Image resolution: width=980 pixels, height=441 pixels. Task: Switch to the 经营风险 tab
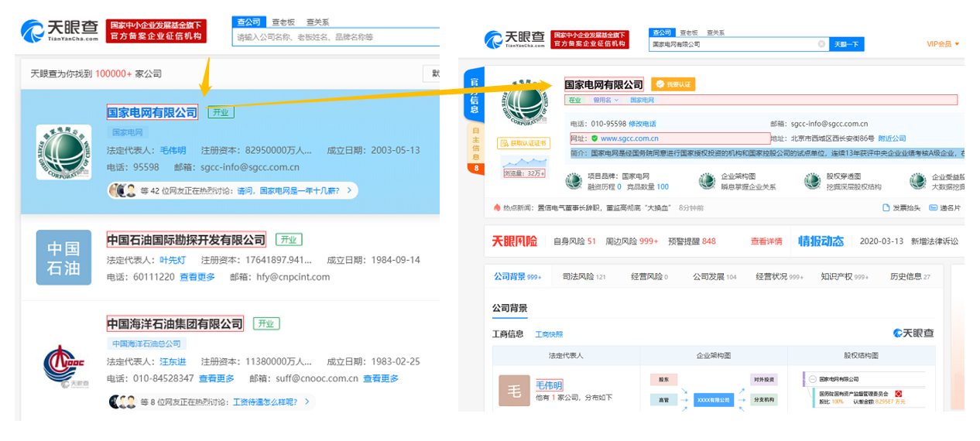point(649,276)
